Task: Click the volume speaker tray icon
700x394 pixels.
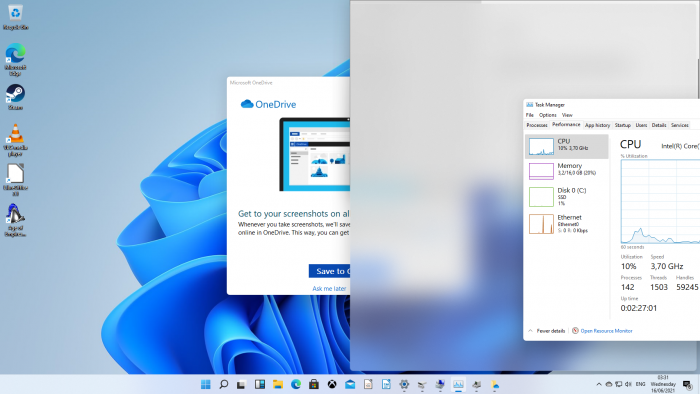Action: tap(628, 384)
